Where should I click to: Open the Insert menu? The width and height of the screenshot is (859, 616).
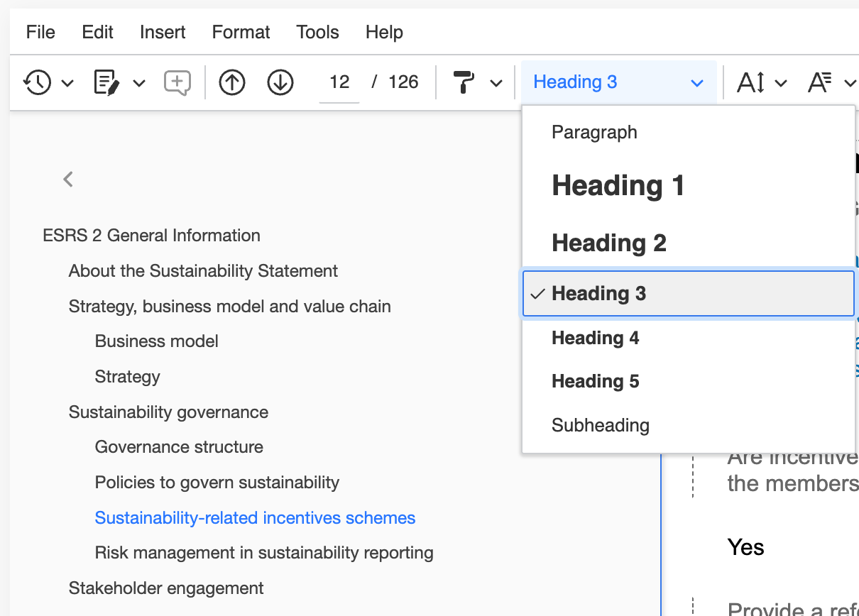163,32
